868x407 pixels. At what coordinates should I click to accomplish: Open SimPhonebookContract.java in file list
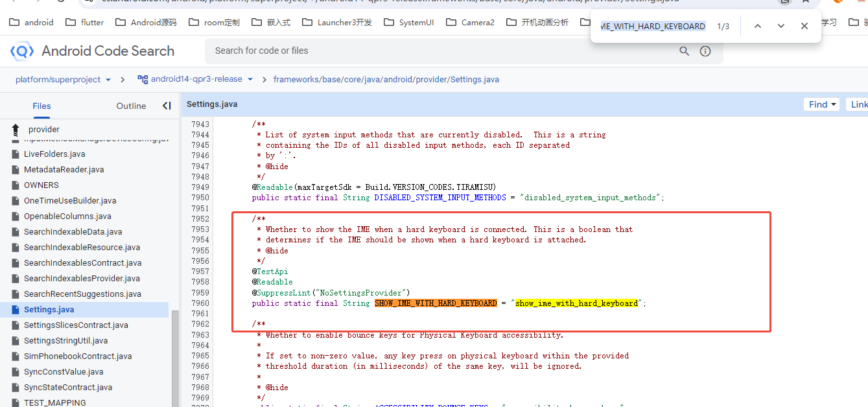pyautogui.click(x=78, y=356)
